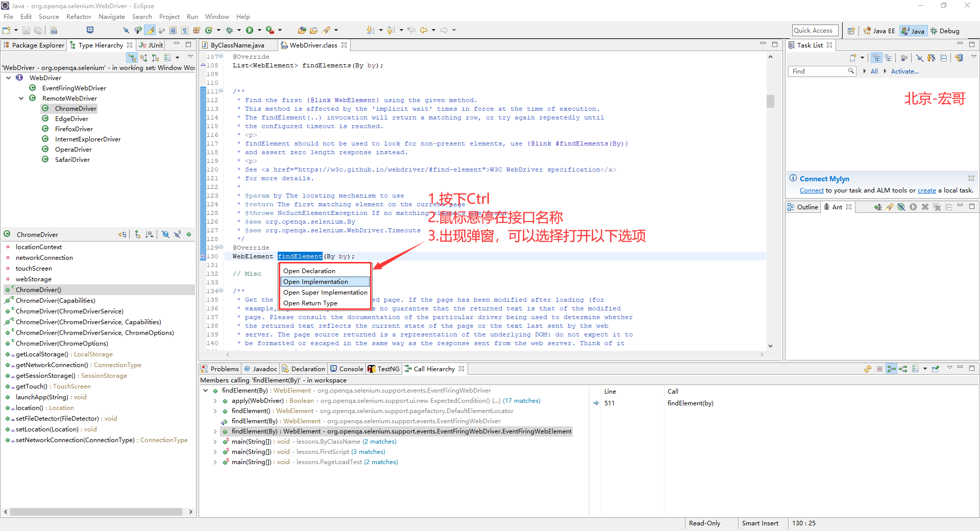Viewport: 980px width, 531px height.
Task: Click Add Buildfiles icon in Ant view
Action: point(877,207)
